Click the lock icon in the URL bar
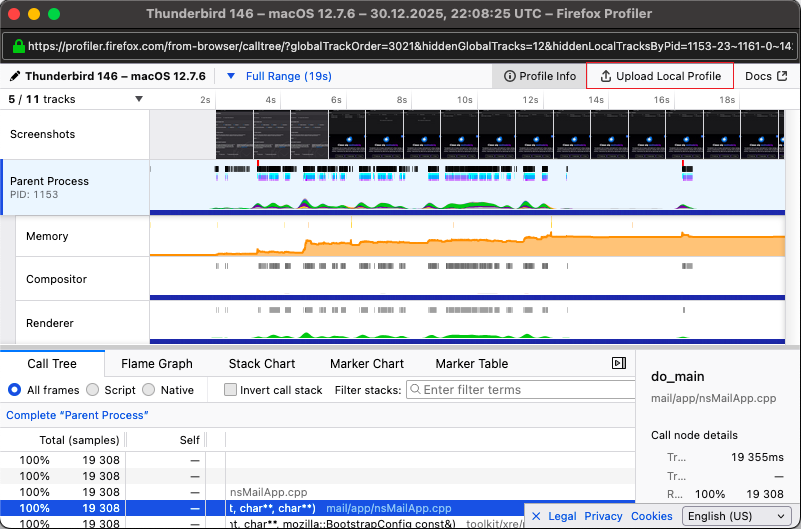 pyautogui.click(x=19, y=46)
